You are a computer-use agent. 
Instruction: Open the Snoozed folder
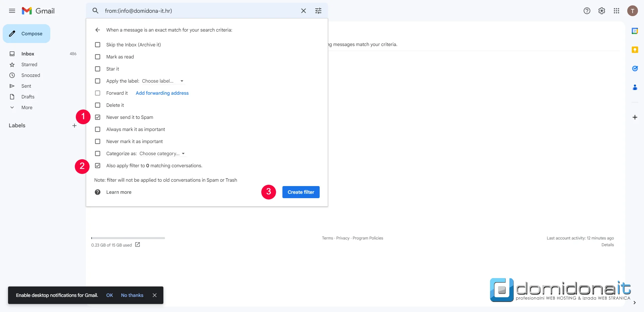pos(31,75)
